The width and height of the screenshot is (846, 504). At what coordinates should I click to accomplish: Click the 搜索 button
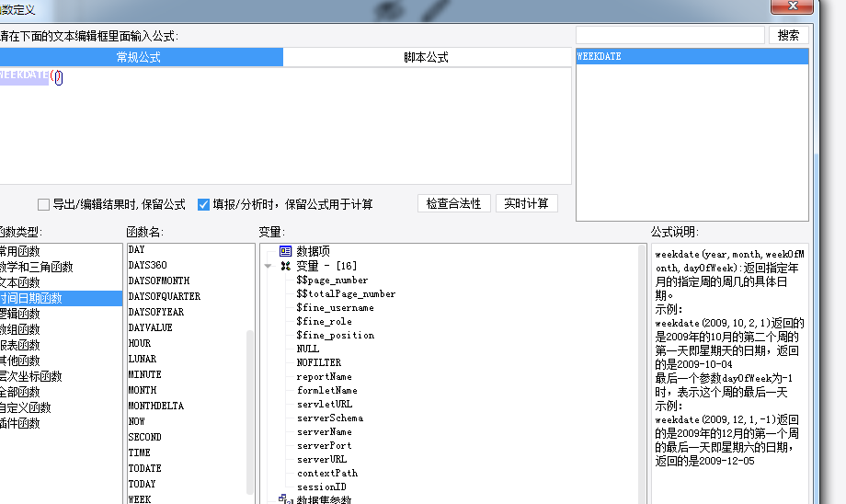pos(788,35)
